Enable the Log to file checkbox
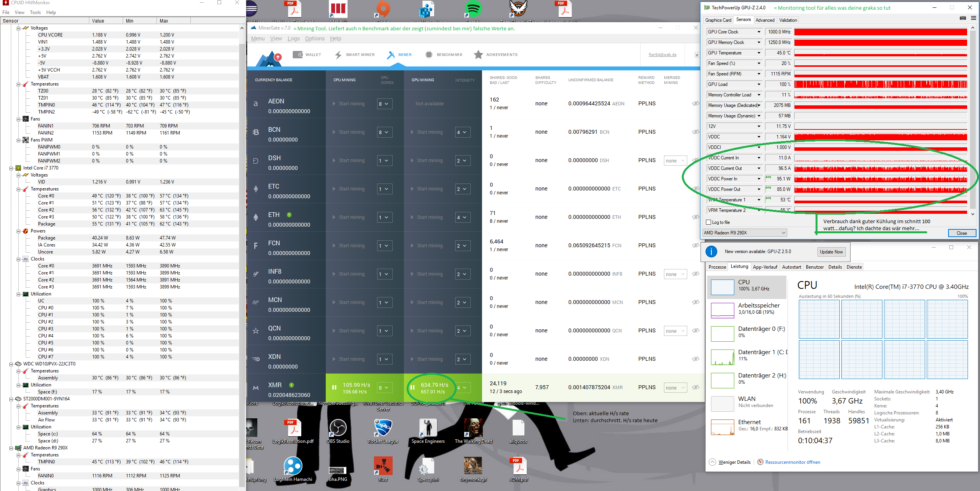980x491 pixels. (709, 222)
